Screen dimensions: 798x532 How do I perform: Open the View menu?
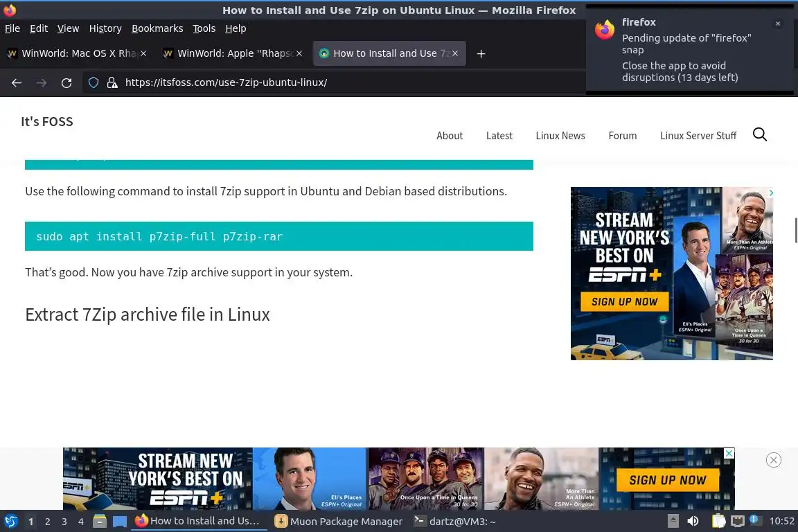coord(68,28)
